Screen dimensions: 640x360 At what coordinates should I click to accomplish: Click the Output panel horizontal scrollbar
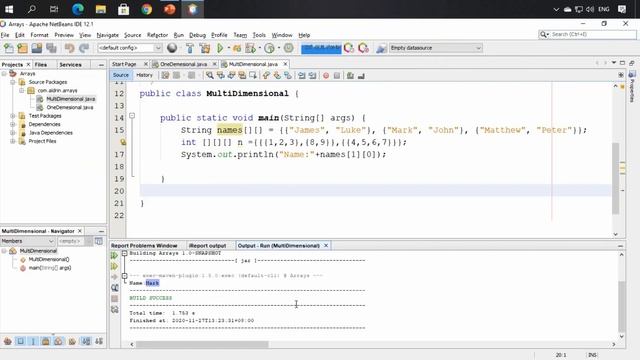[202, 344]
